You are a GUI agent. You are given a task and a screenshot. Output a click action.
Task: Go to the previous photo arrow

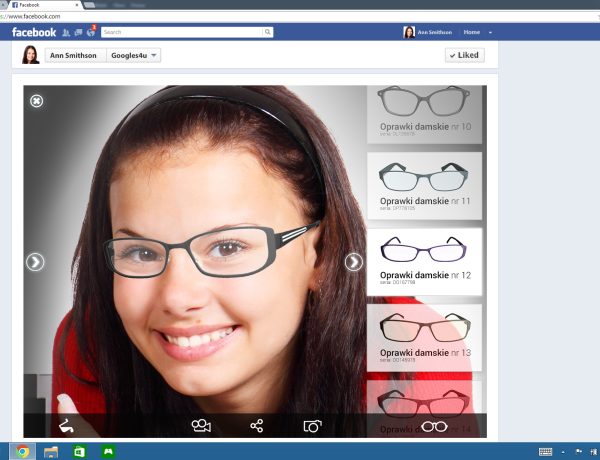[x=35, y=262]
